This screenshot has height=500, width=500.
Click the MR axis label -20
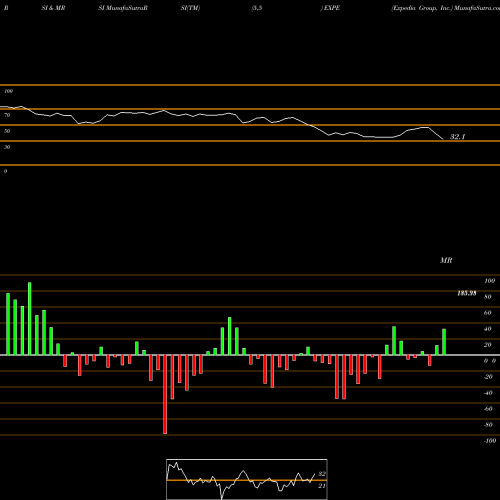point(488,377)
